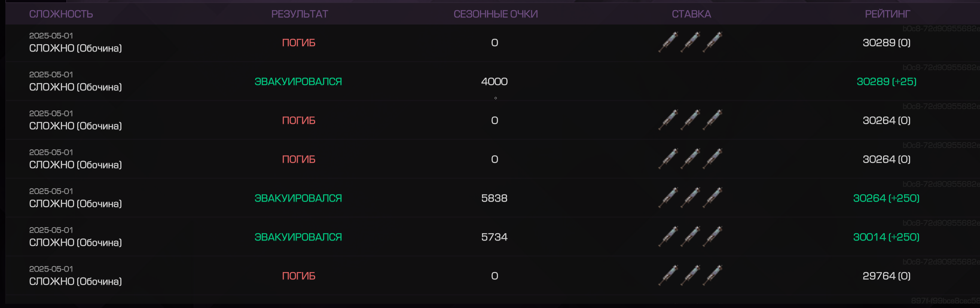Image resolution: width=980 pixels, height=308 pixels.
Task: Select СЛОЖНО (Обочина) entry in the 4000 points row
Action: [75, 87]
